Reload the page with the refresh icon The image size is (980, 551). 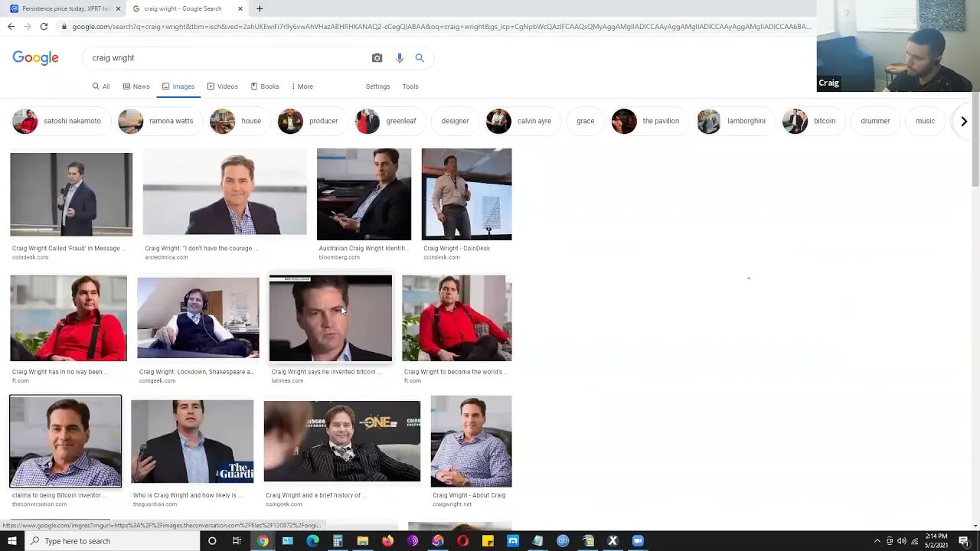pyautogui.click(x=44, y=27)
